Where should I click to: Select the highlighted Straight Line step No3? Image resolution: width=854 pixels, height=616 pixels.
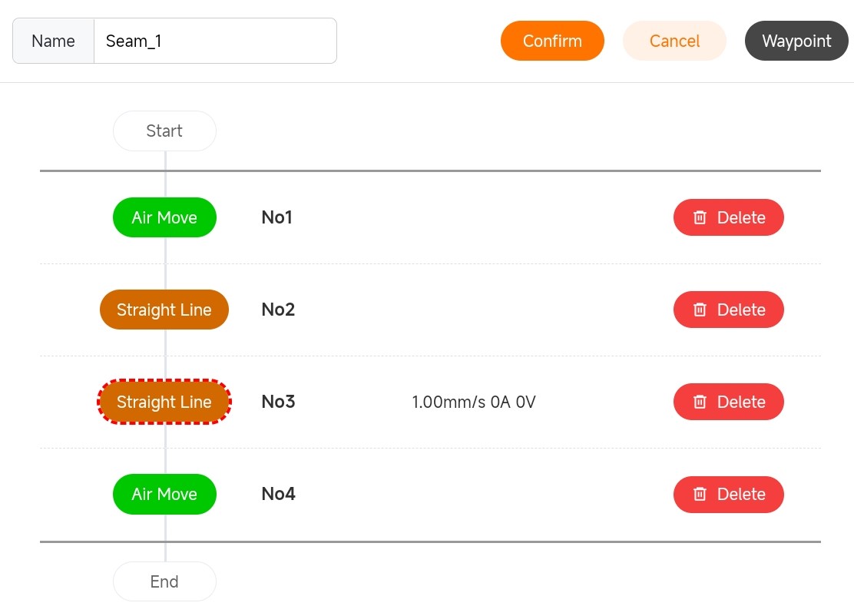click(164, 402)
